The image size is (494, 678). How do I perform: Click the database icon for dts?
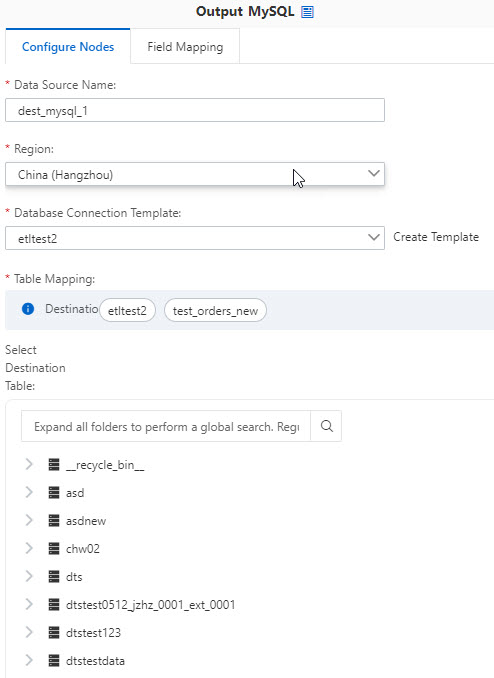point(54,576)
